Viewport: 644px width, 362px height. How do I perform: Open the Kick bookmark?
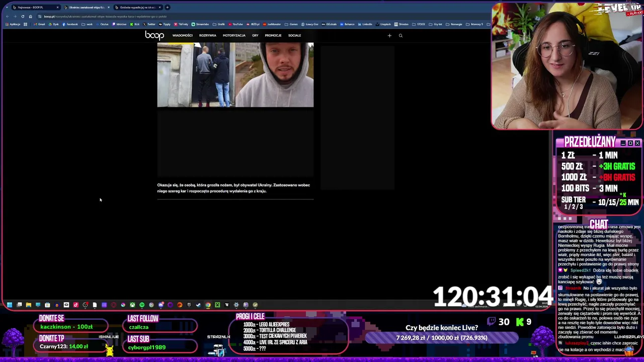click(134, 24)
